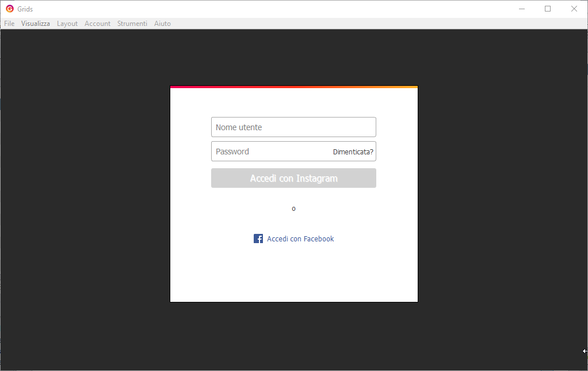This screenshot has height=371, width=588.
Task: Open the Visualizza menu
Action: tap(36, 23)
